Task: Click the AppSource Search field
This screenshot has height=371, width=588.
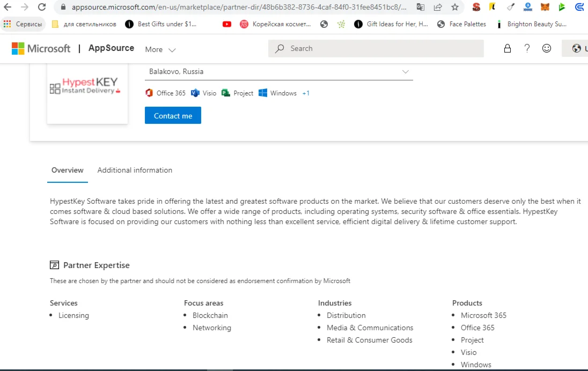Action: pos(376,48)
